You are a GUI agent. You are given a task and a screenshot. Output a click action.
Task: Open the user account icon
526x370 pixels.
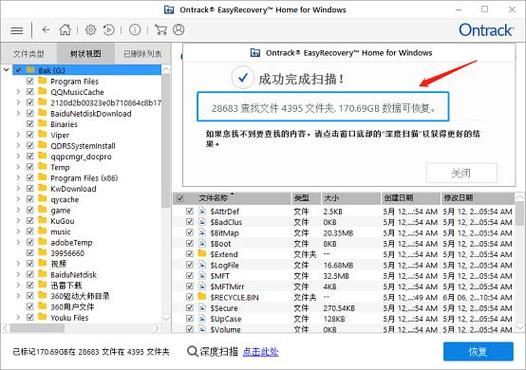click(x=178, y=30)
